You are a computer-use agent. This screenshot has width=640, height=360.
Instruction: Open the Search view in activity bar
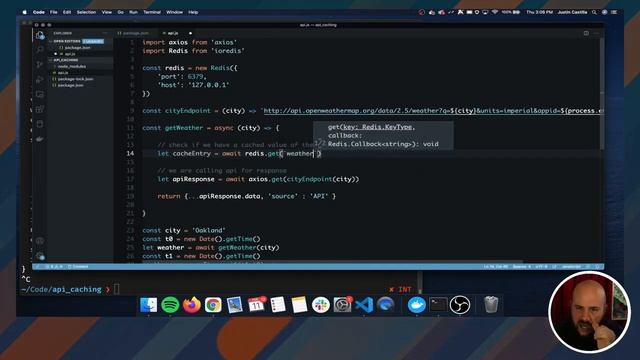(40, 50)
